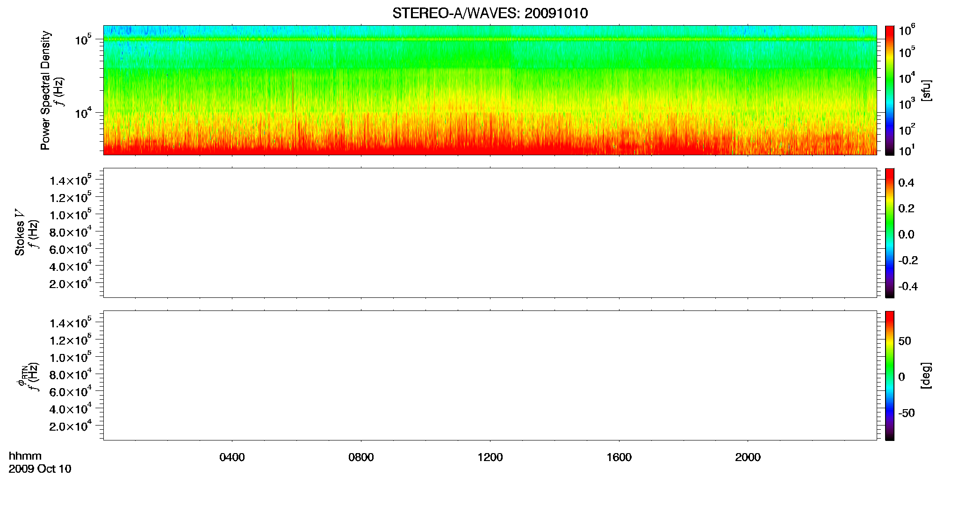980x505 pixels.
Task: Click the 0400 time tick label
Action: coord(232,457)
